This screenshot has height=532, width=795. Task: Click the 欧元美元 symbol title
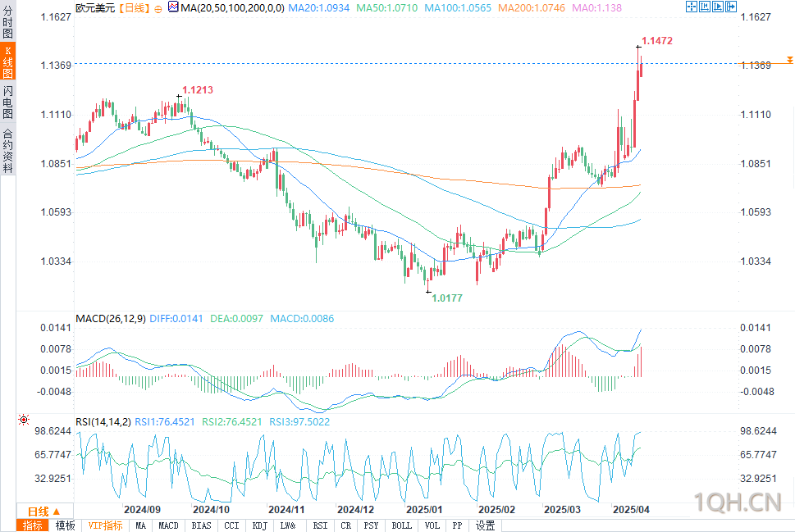pos(95,7)
